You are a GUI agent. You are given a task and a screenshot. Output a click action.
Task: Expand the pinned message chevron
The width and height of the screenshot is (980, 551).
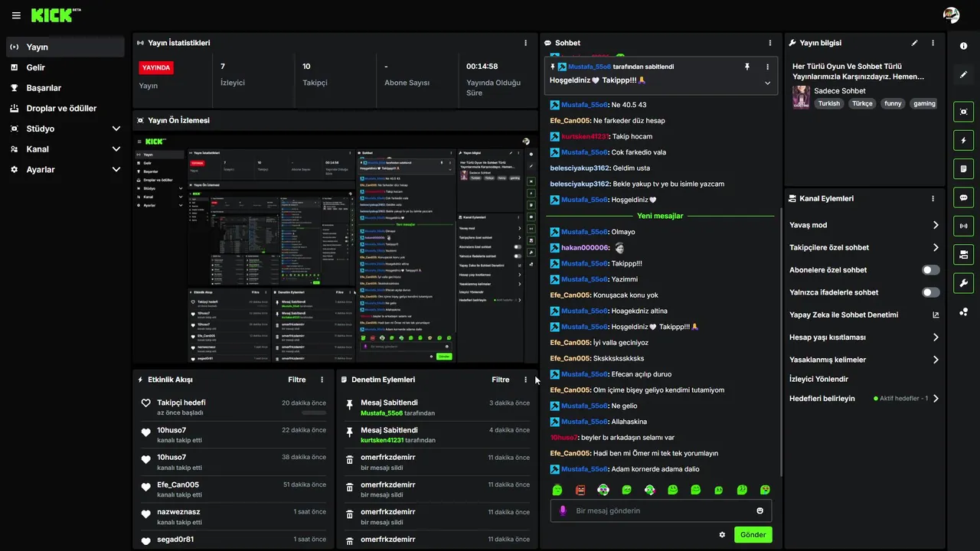(767, 83)
